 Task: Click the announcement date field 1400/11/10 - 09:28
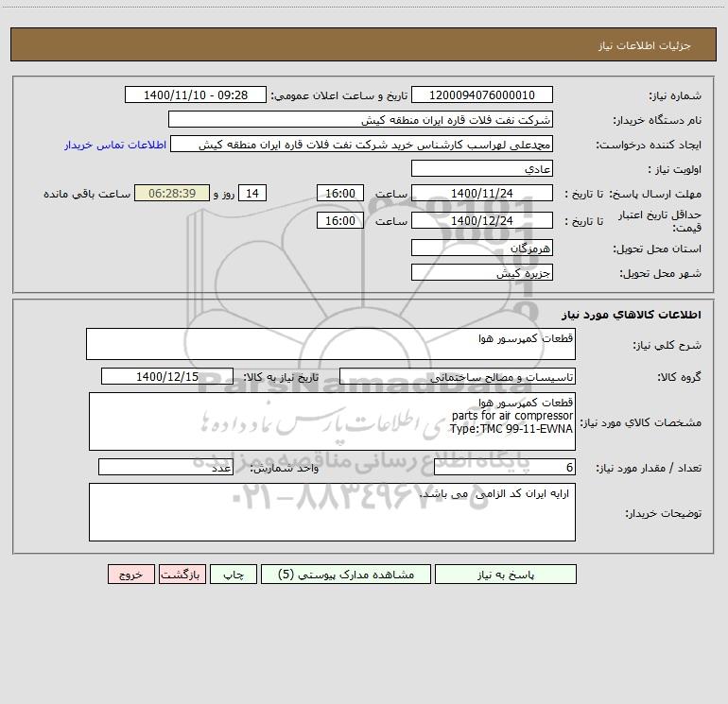tap(196, 94)
